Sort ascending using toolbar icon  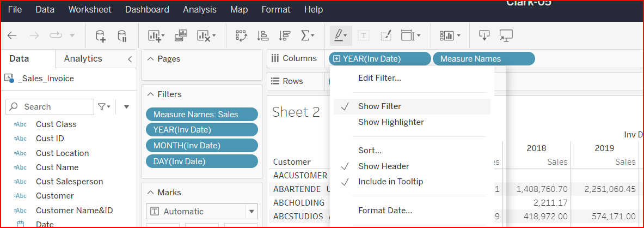[x=263, y=36]
